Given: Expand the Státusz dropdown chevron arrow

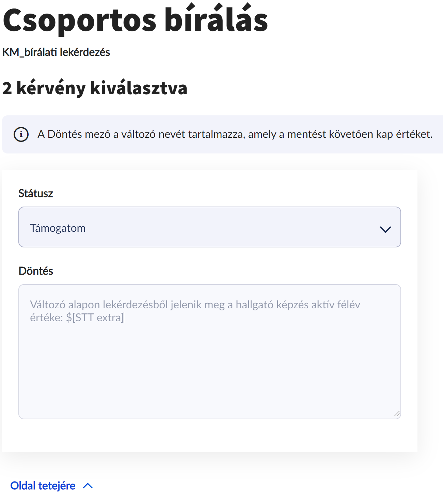Looking at the screenshot, I should point(385,229).
